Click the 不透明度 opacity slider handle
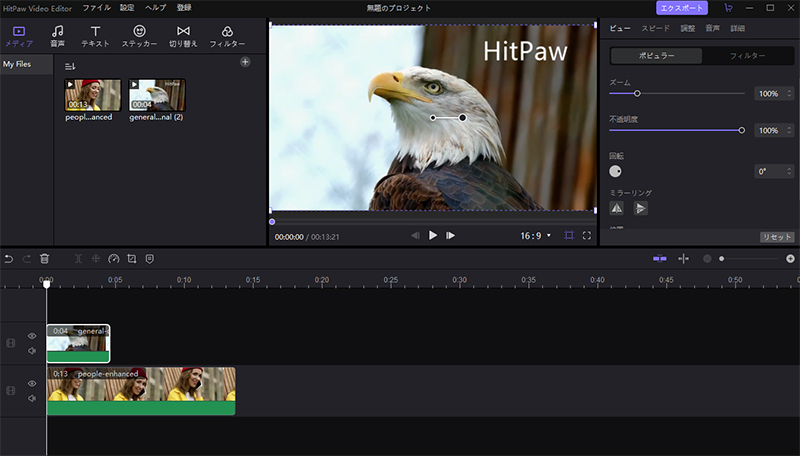 coord(741,131)
